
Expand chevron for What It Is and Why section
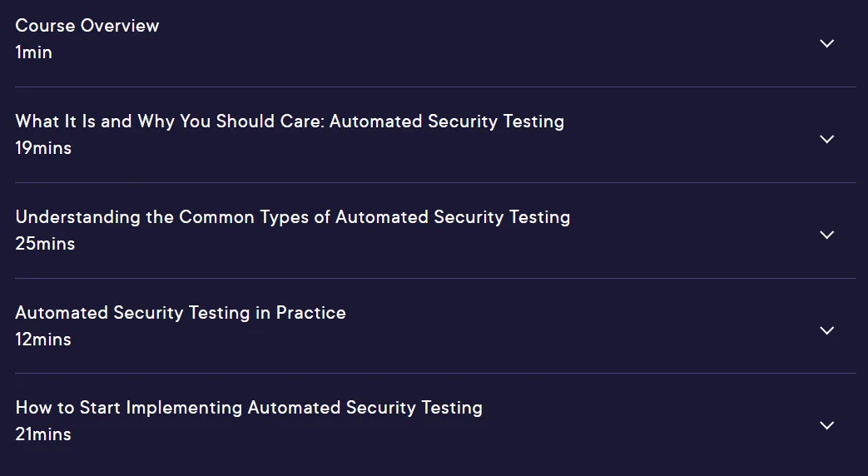(x=826, y=139)
